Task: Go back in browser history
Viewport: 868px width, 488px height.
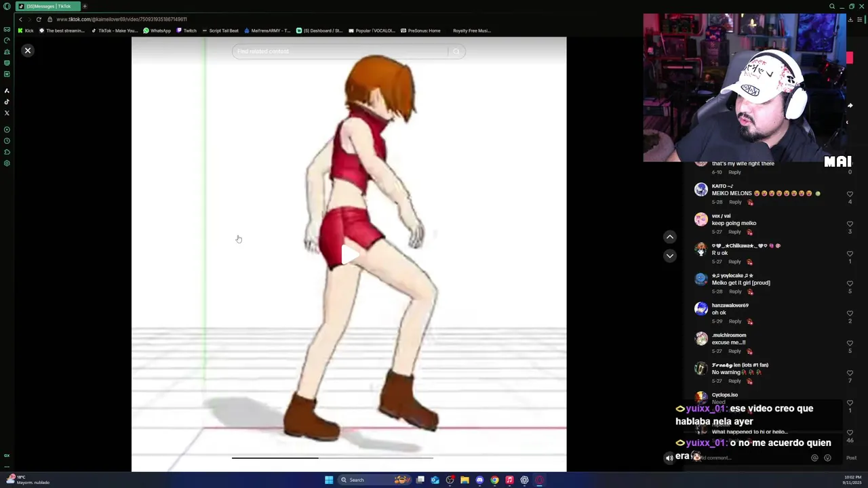Action: [20, 19]
